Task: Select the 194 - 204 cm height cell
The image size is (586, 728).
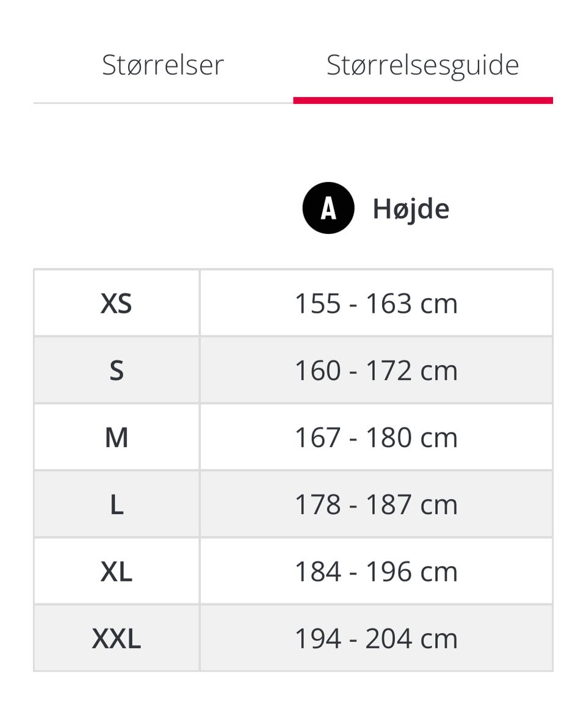Action: pyautogui.click(x=376, y=639)
